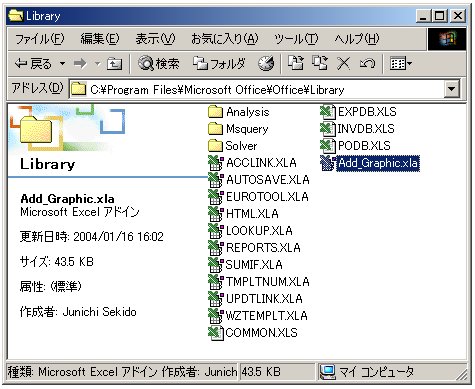This screenshot has height=389, width=475.
Task: Click the 作成者: Junichi Sekido text
Action: click(x=78, y=312)
